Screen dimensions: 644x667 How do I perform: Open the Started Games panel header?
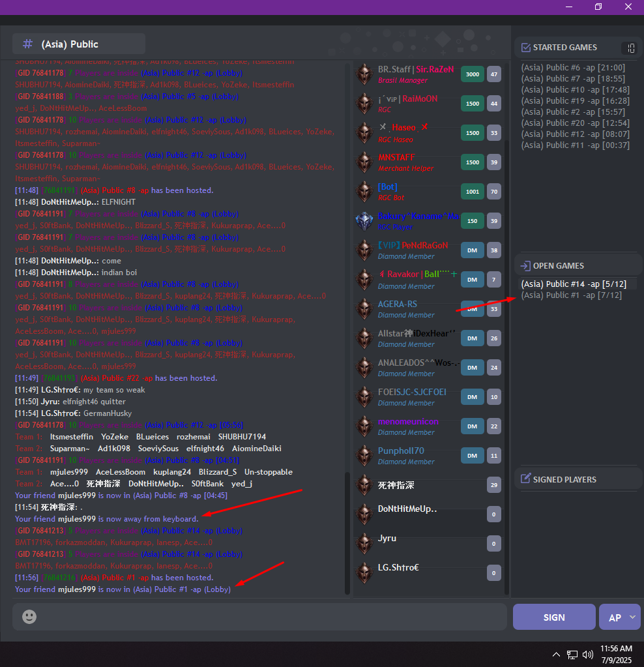coord(578,48)
